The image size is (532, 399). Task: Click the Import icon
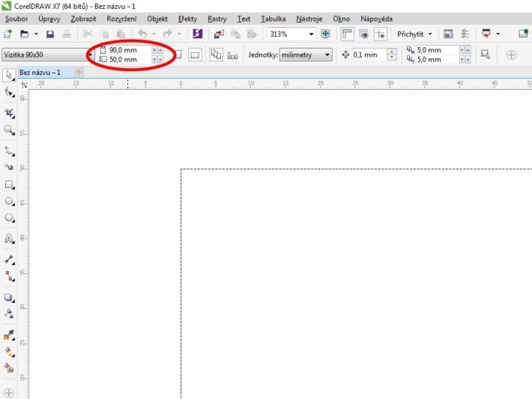(x=219, y=34)
